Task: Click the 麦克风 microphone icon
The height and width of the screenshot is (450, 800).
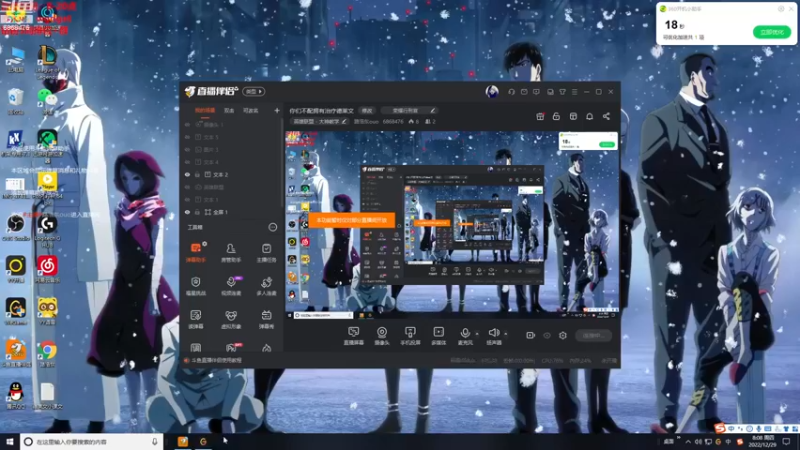Action: coord(465,333)
